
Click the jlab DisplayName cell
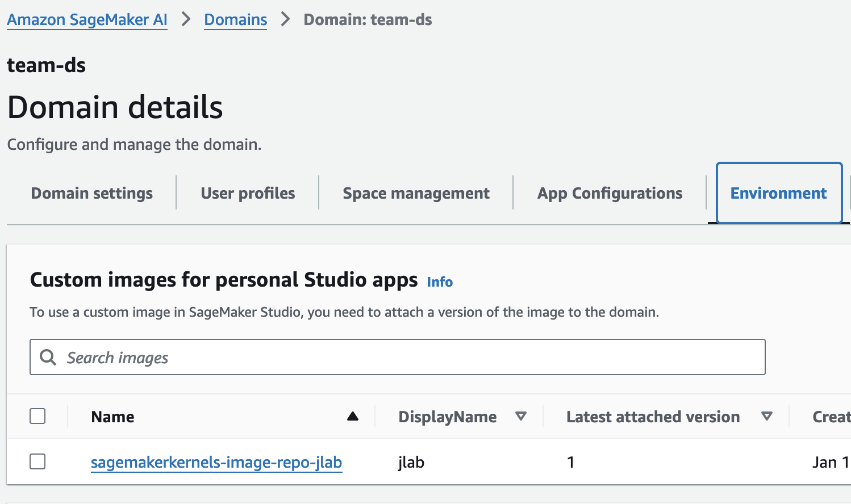coord(411,463)
